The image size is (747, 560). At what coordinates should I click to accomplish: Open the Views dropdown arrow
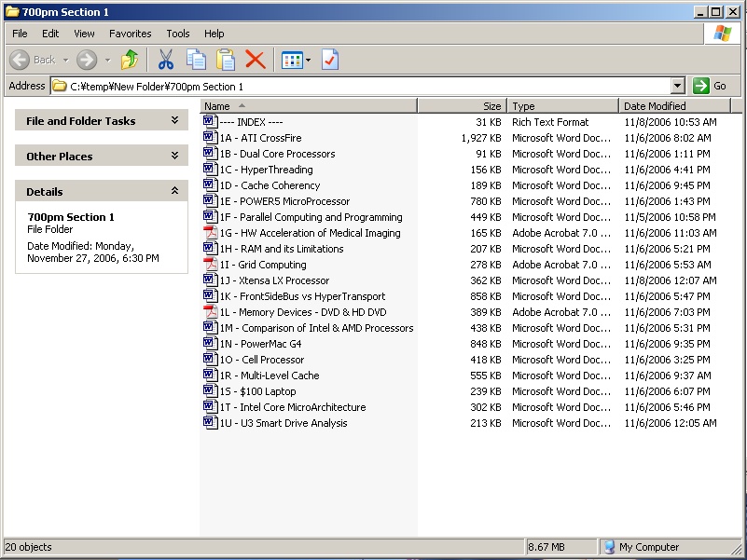[x=309, y=60]
